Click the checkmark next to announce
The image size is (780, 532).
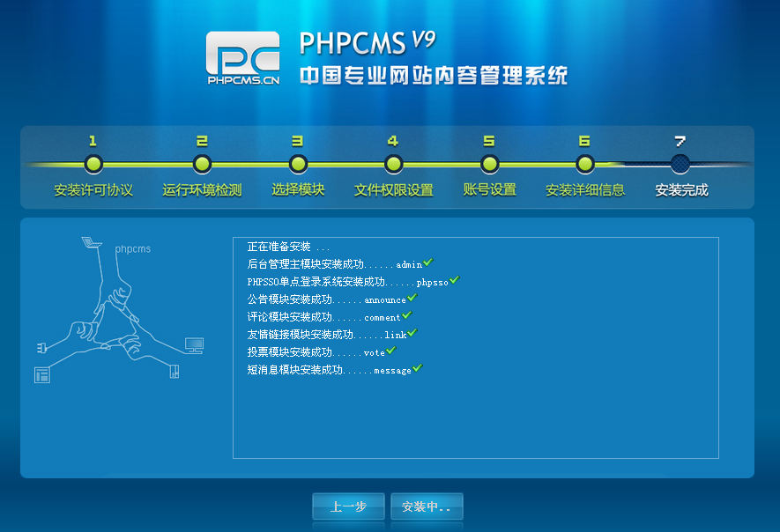412,298
